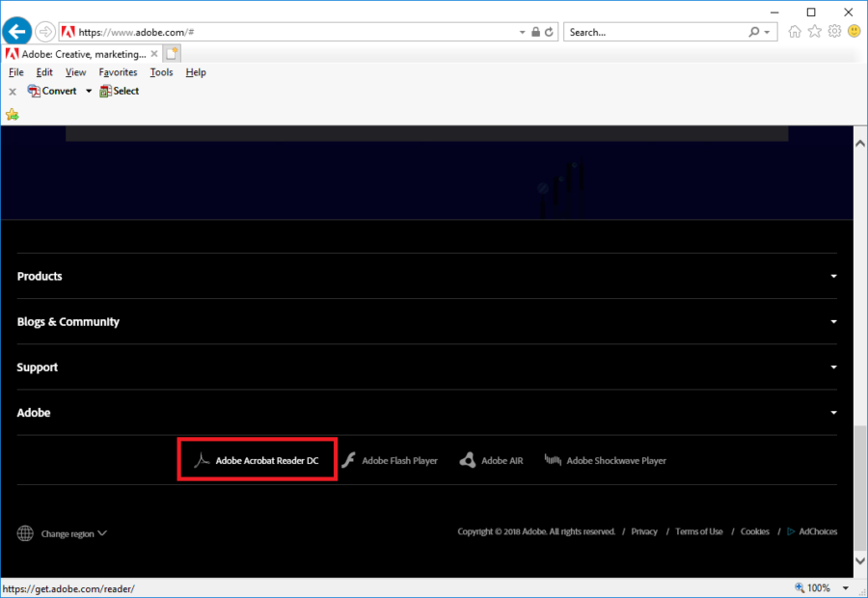Click the lock icon in the address bar
The width and height of the screenshot is (868, 598).
tap(533, 31)
